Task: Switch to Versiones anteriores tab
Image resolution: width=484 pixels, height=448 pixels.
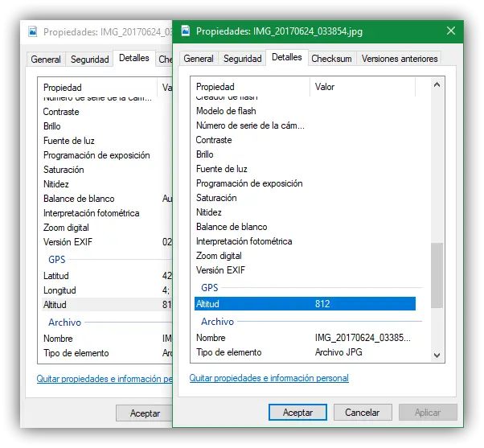Action: pos(400,59)
